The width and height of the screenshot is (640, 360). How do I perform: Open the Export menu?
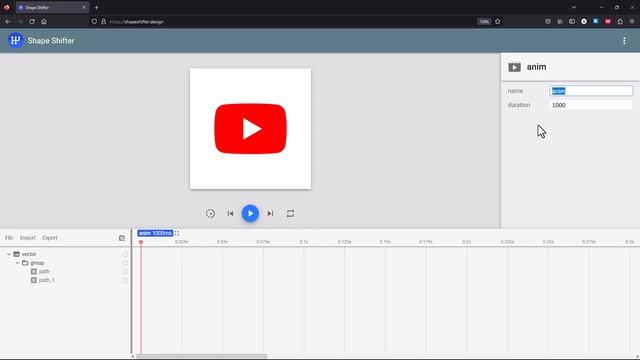pyautogui.click(x=50, y=238)
